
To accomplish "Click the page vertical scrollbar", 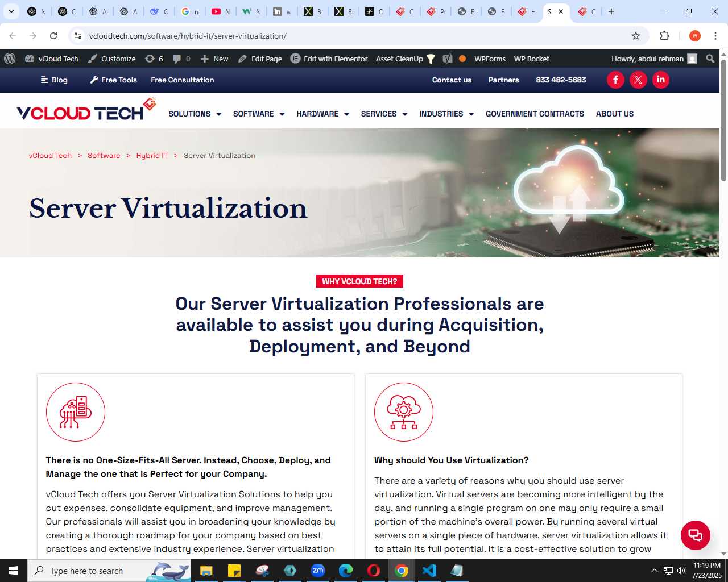I will click(723, 120).
